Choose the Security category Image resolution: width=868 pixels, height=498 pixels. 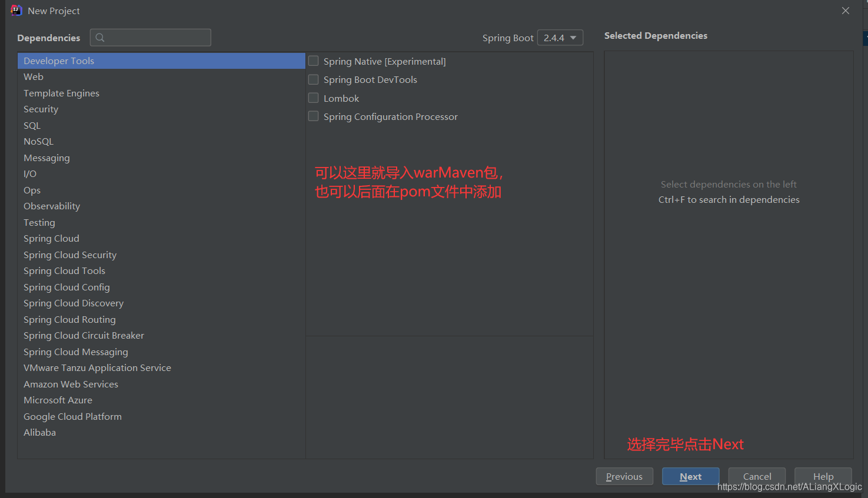tap(161, 109)
